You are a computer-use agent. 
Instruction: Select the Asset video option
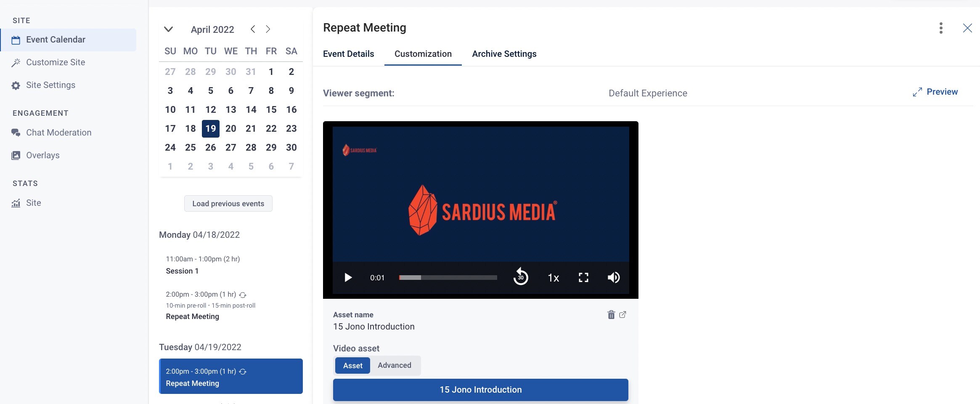pyautogui.click(x=352, y=366)
